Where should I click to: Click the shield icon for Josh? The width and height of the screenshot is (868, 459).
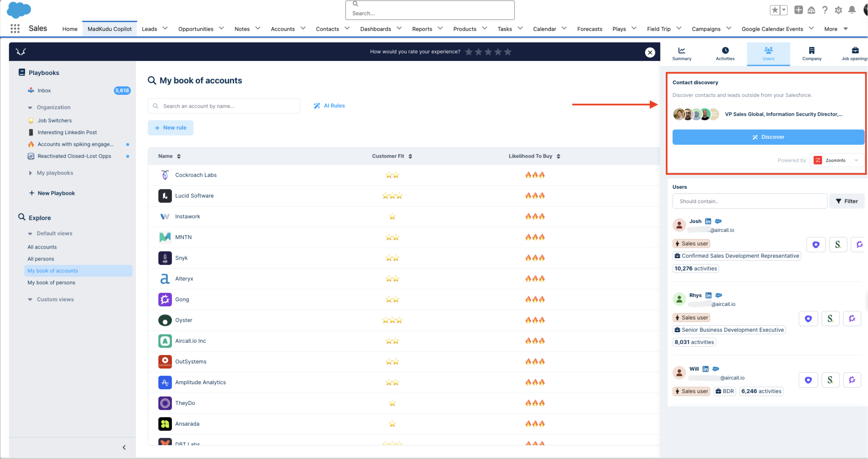(816, 244)
